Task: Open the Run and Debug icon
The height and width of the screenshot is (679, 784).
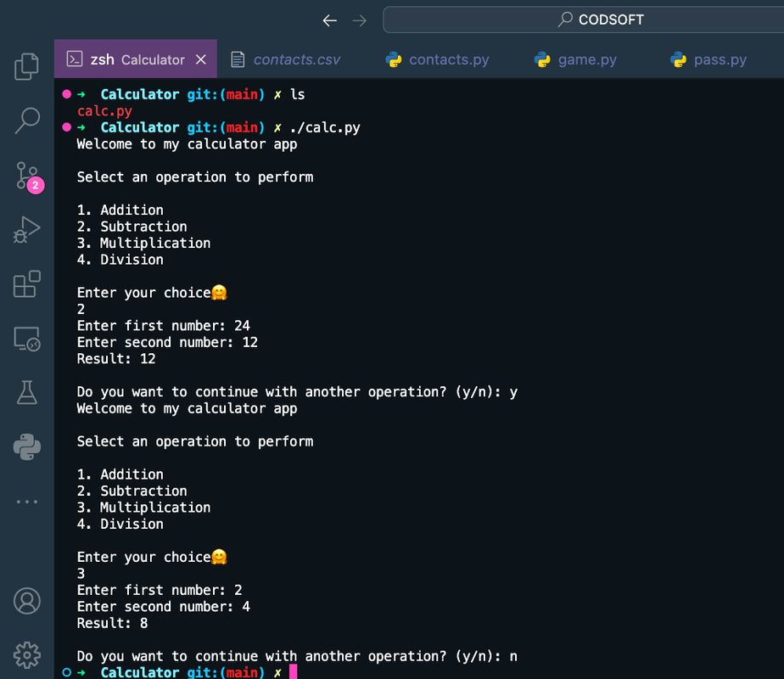Action: [x=26, y=229]
